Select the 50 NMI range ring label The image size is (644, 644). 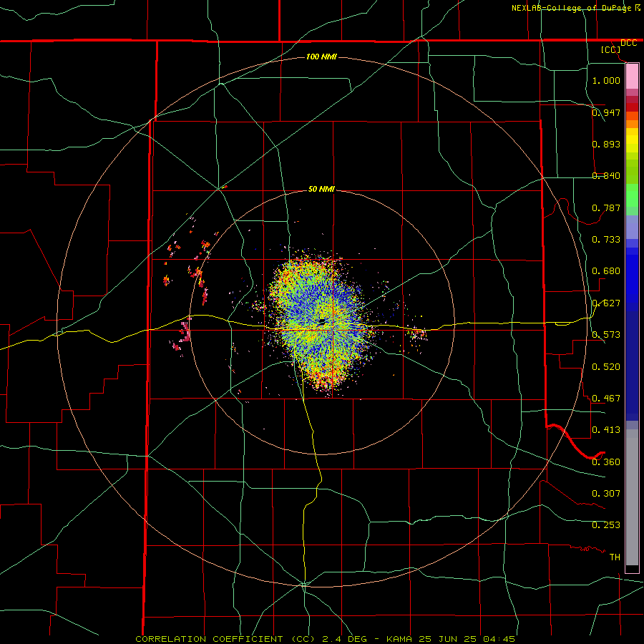pos(321,189)
